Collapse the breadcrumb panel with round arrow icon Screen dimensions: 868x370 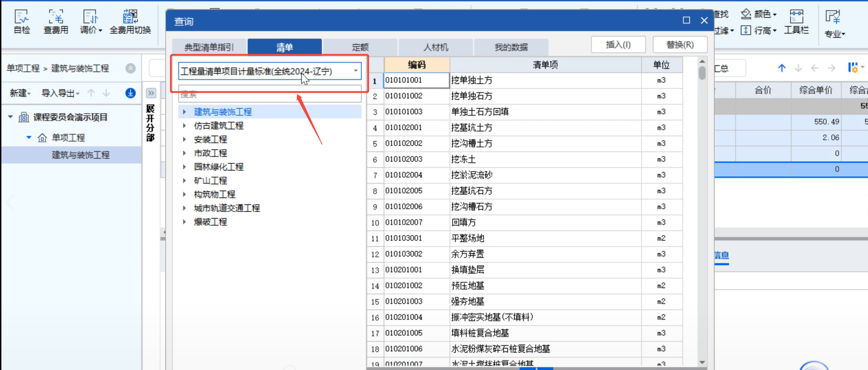click(131, 68)
